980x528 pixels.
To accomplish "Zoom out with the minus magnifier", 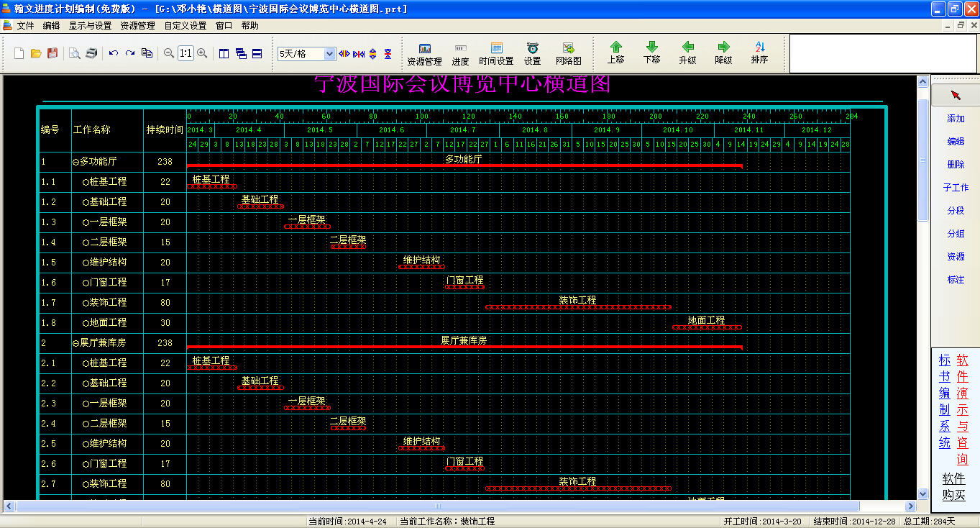I will point(169,53).
